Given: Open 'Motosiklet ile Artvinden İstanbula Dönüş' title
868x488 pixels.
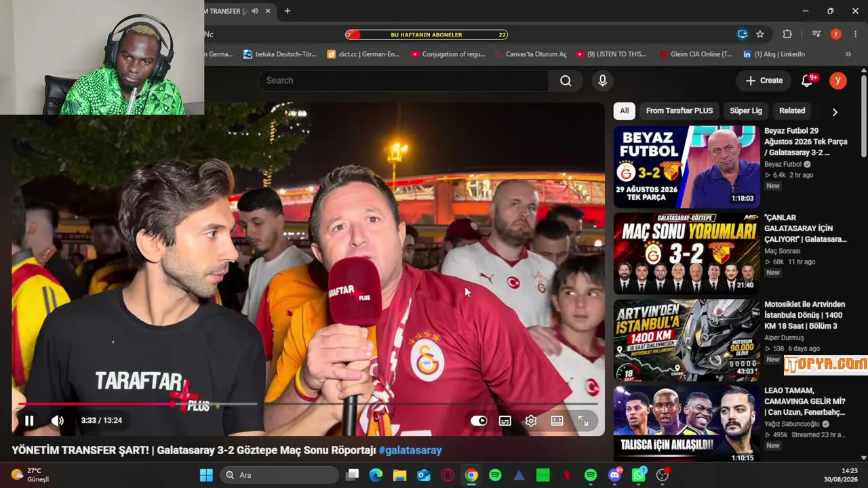Looking at the screenshot, I should pos(806,315).
